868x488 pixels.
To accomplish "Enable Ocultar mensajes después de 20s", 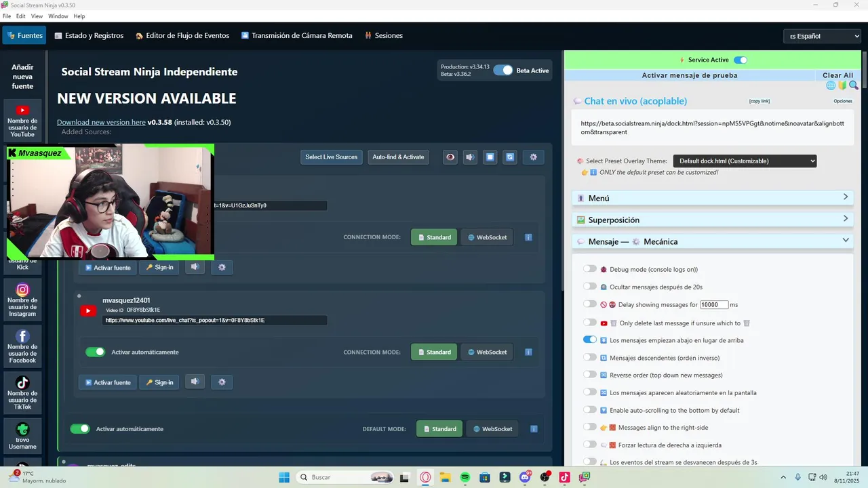I will (x=590, y=287).
